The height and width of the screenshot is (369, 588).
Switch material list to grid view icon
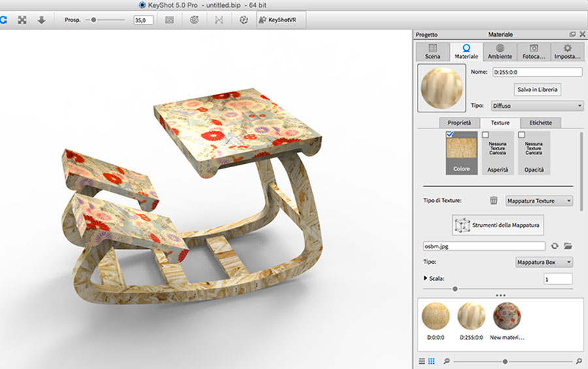(431, 361)
